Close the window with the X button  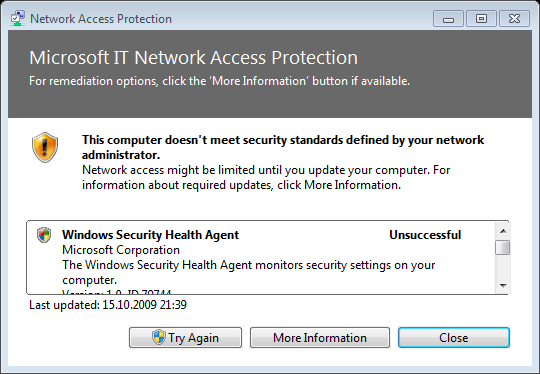[x=514, y=19]
